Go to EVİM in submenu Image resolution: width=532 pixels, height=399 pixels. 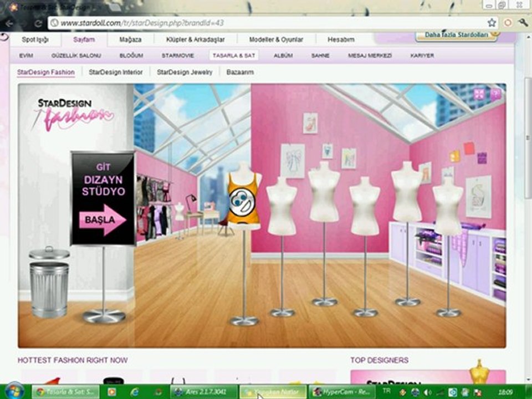coord(26,55)
